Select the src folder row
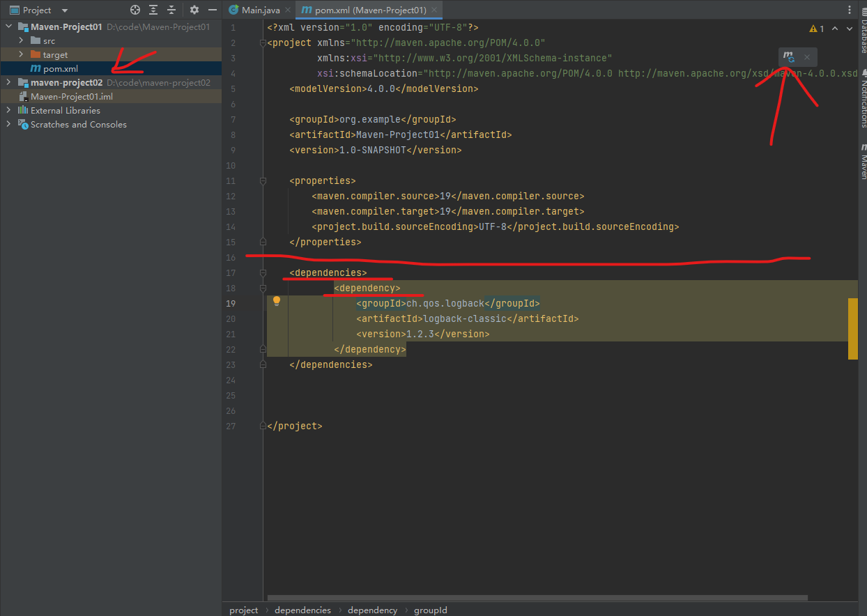Screen dimensions: 867x616 [111, 40]
